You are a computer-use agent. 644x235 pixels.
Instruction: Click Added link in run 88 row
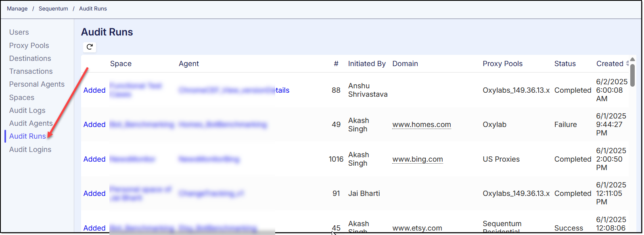(94, 90)
